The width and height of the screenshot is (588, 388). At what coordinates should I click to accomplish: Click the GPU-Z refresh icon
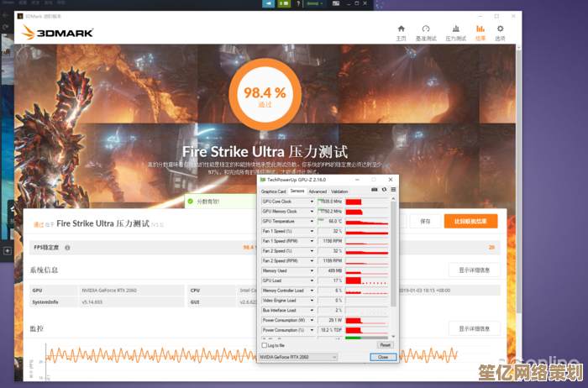pos(384,190)
